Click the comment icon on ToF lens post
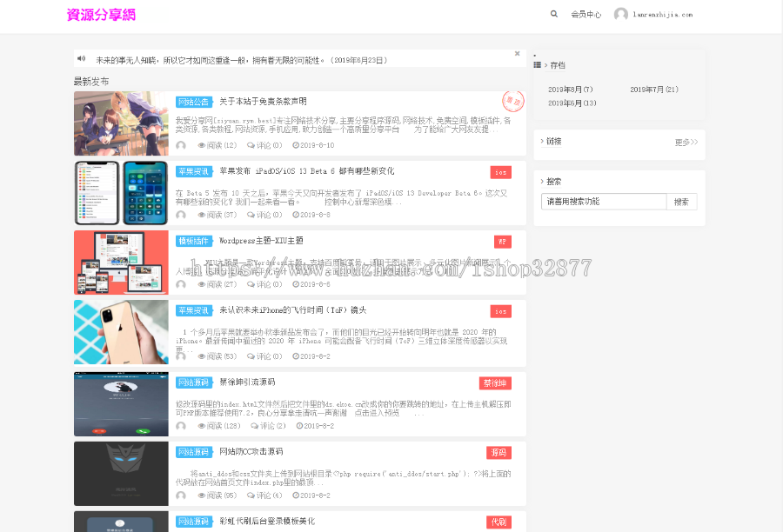The height and width of the screenshot is (532, 783). [x=251, y=356]
